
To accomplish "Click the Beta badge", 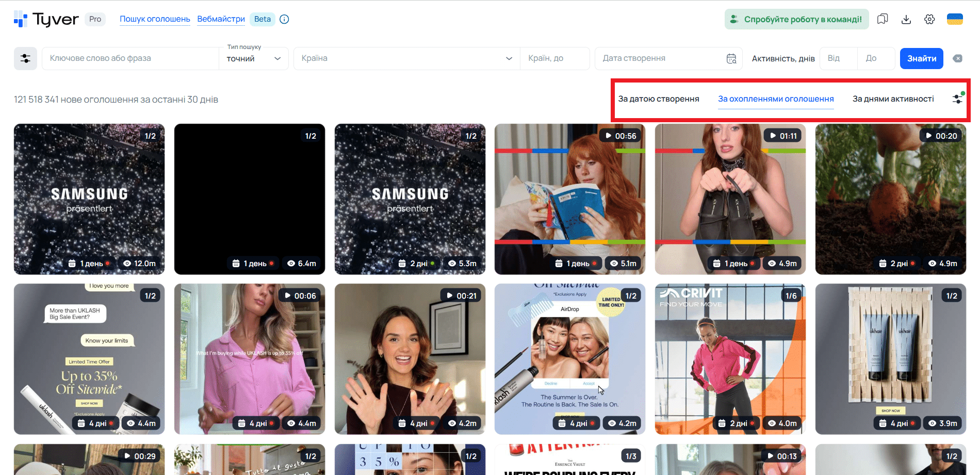I will click(262, 19).
